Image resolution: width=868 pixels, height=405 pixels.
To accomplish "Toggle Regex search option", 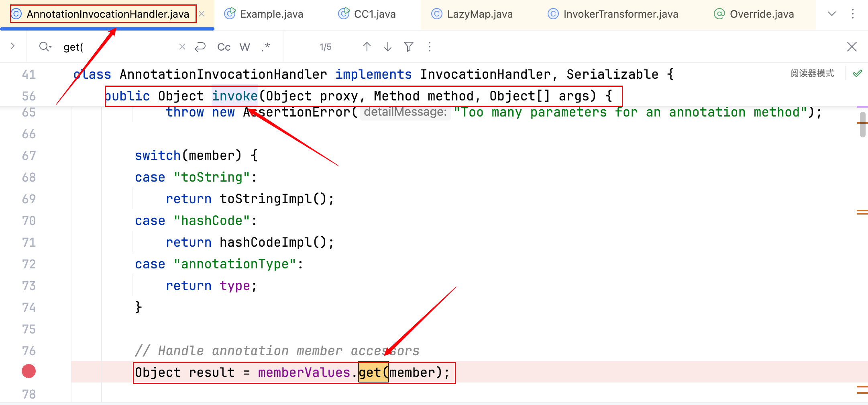I will pos(265,47).
